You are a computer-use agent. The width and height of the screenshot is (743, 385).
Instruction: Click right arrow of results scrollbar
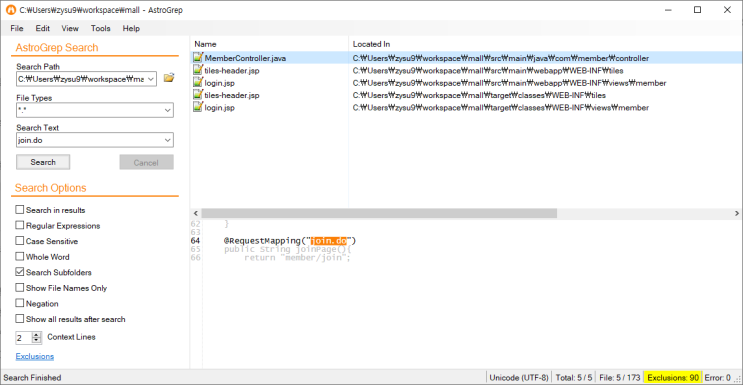click(737, 213)
